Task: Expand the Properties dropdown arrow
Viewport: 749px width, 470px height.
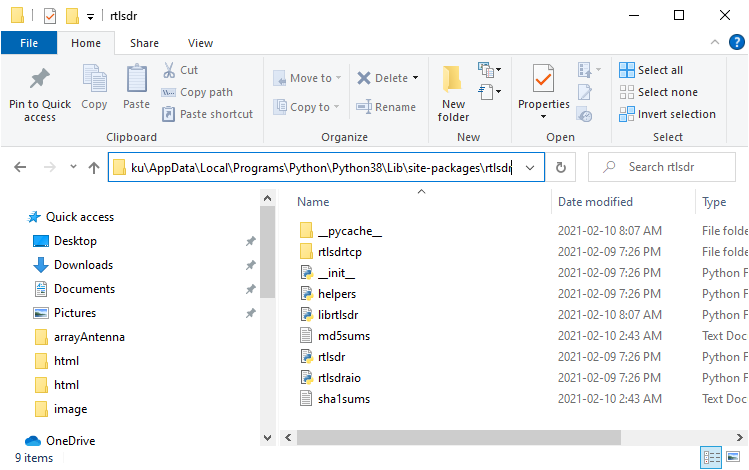Action: [x=544, y=117]
